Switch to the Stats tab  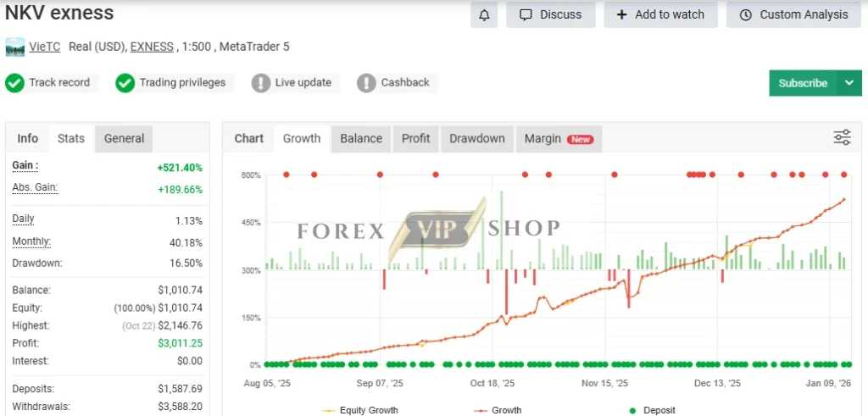click(71, 138)
